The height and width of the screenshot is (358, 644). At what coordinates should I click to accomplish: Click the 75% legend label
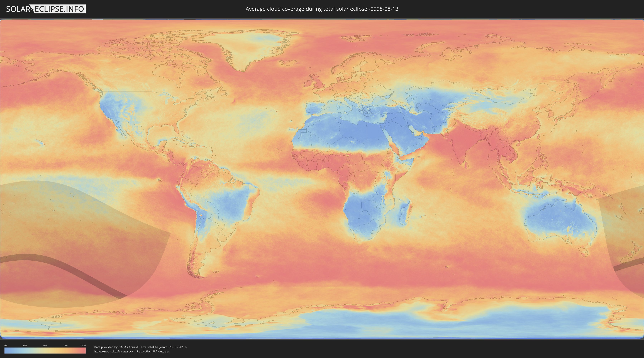coord(65,345)
